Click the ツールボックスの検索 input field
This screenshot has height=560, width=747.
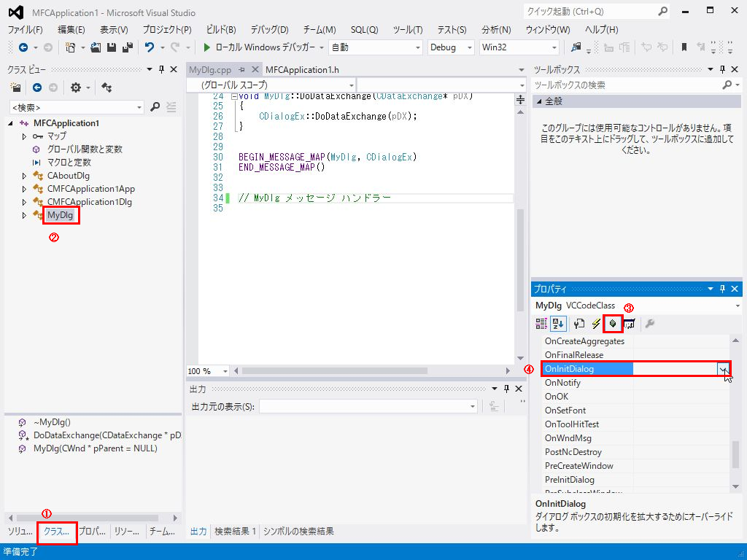pyautogui.click(x=627, y=85)
